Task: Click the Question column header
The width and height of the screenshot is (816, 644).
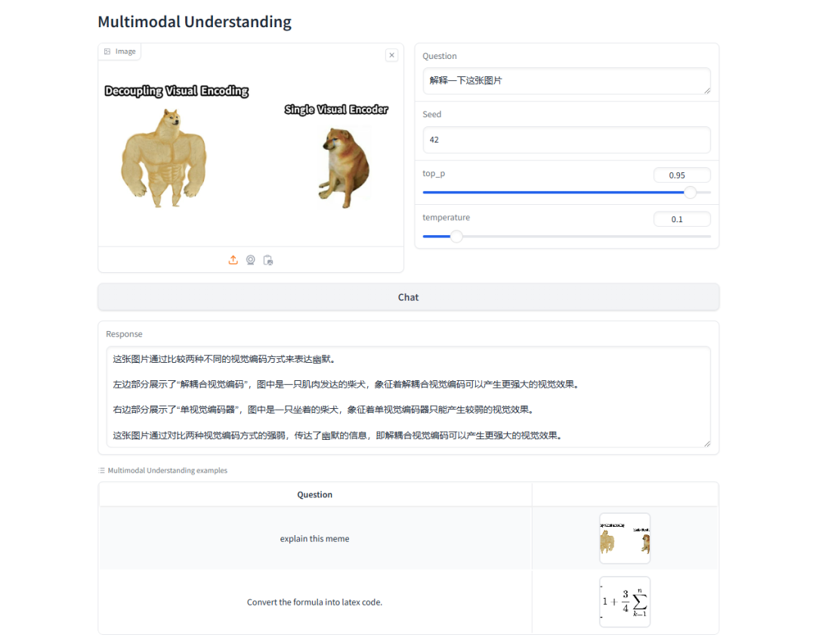Action: point(315,494)
